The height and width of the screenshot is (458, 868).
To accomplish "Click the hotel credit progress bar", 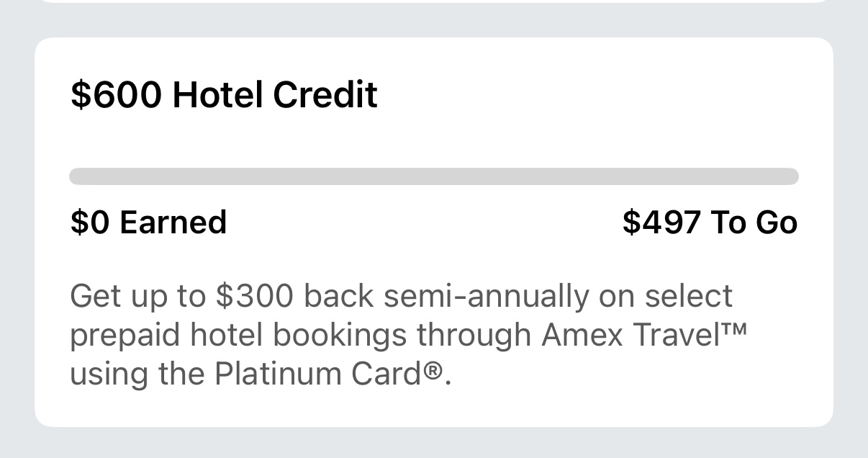I will click(x=434, y=176).
